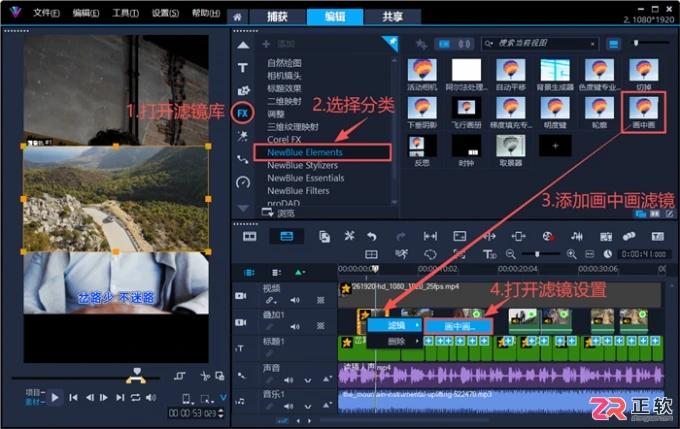Open the tools wrench icon in timeline toolbar

[x=349, y=236]
